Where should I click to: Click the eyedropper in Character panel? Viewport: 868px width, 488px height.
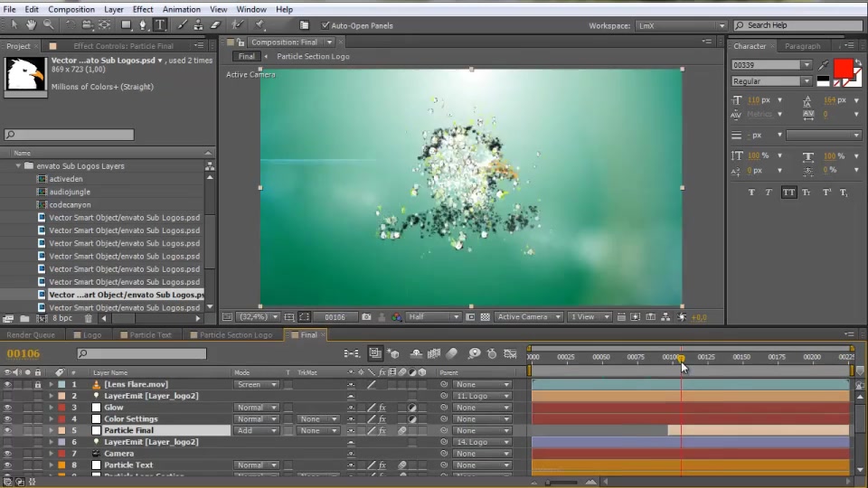823,65
